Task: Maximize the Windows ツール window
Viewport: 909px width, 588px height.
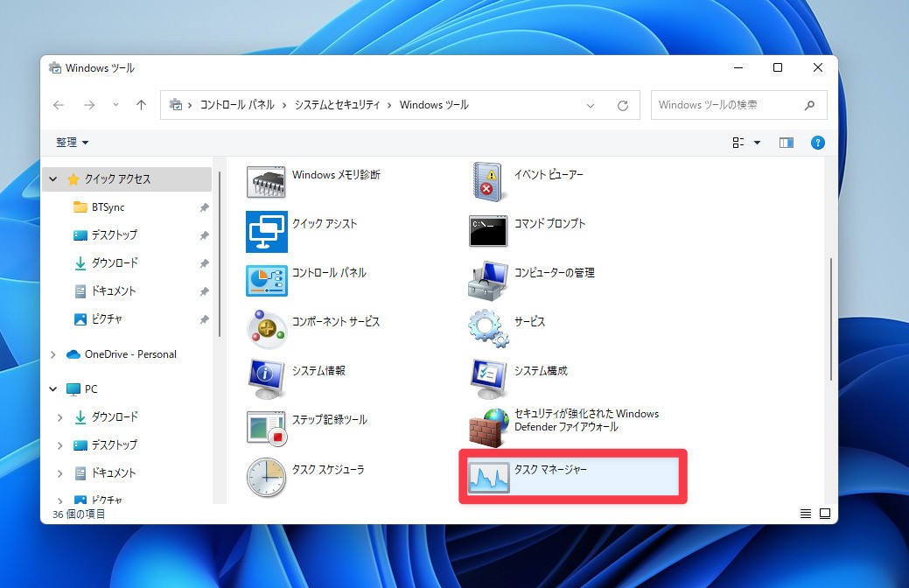Action: 778,68
